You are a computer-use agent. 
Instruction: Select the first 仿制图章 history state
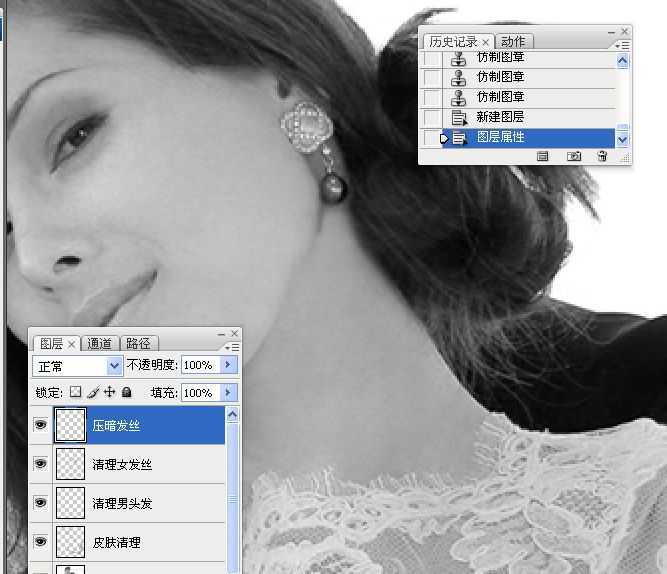pos(529,58)
